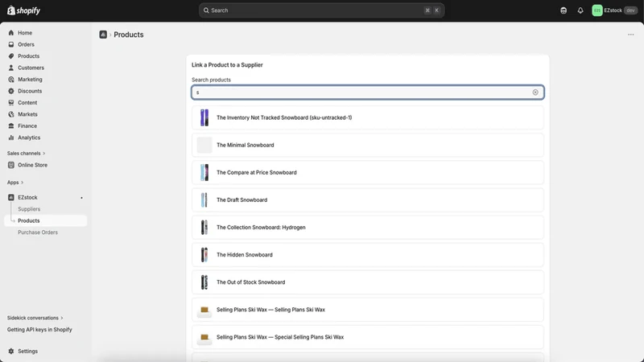This screenshot has height=362, width=644.
Task: Open Getting API keys in Shopify conversation
Action: pyautogui.click(x=39, y=330)
